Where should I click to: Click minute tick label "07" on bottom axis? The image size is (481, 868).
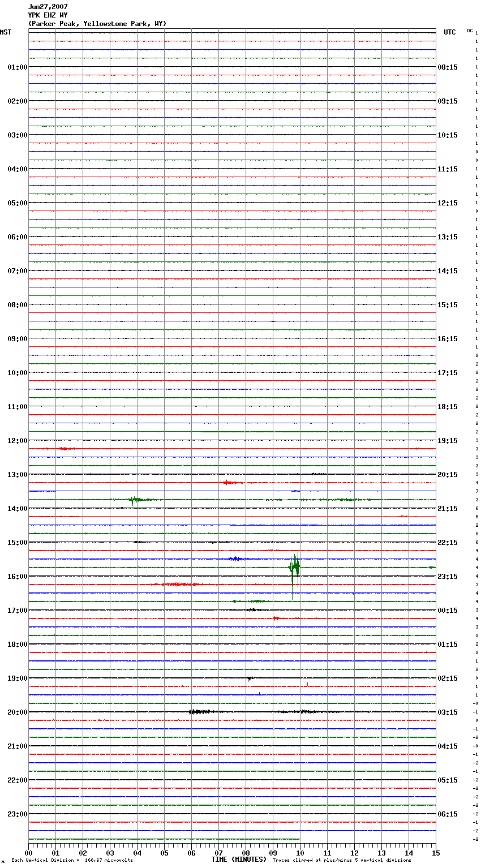(218, 853)
